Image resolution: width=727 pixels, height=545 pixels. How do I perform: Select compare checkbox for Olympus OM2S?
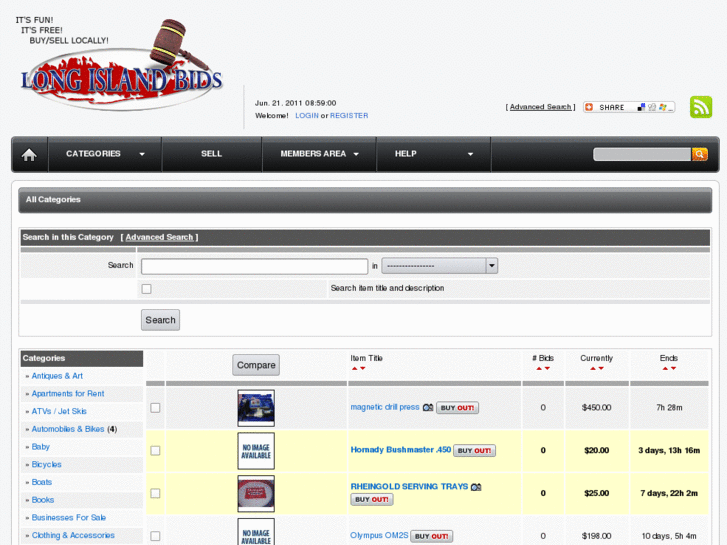(155, 536)
